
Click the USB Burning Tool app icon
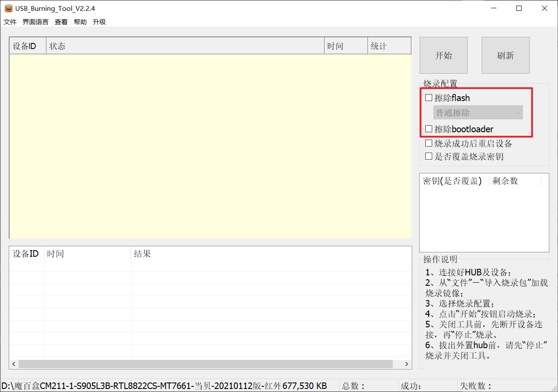pyautogui.click(x=8, y=8)
